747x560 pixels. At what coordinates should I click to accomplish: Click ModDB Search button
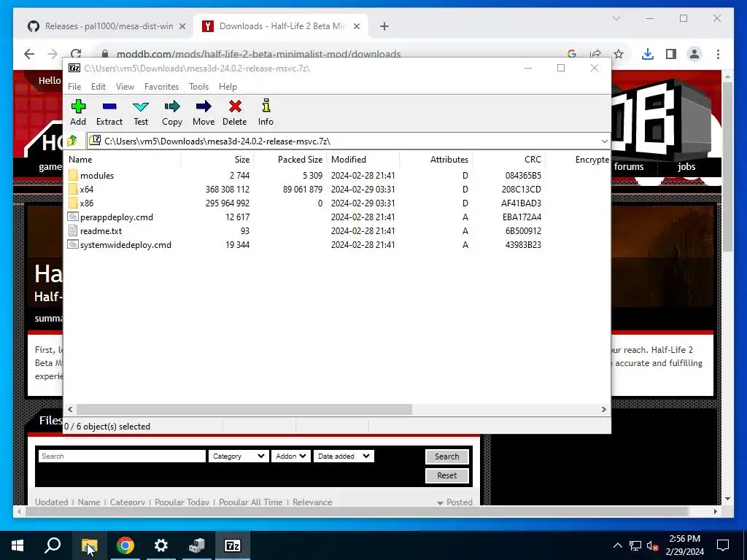point(447,456)
